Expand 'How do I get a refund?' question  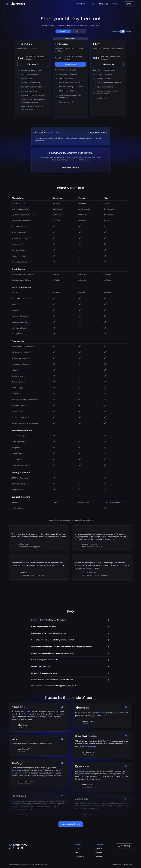[70, 666]
